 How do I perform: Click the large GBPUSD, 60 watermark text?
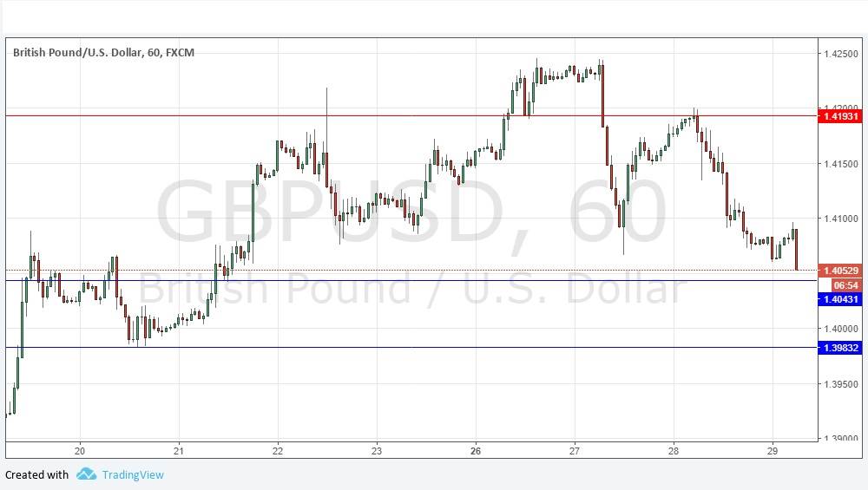click(411, 212)
